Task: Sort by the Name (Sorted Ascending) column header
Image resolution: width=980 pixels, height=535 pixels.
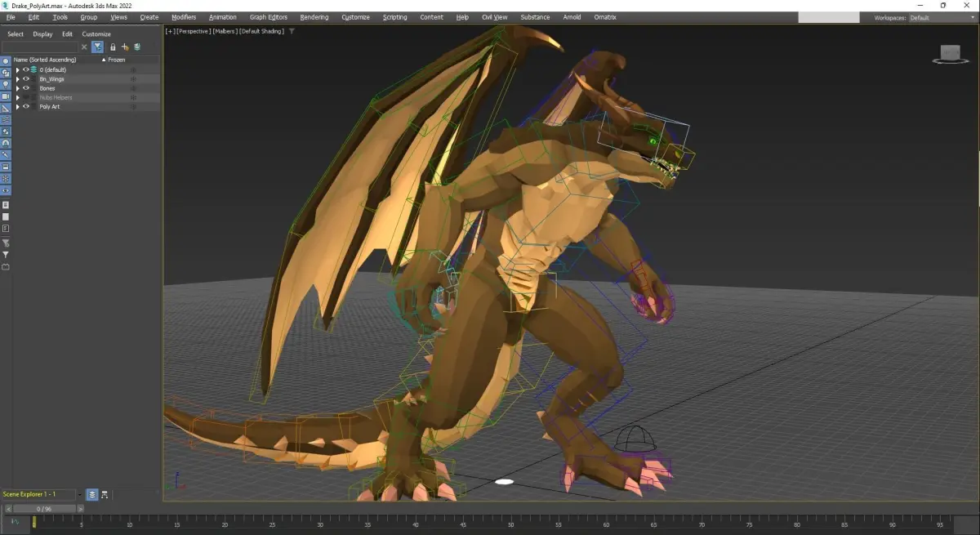Action: [x=46, y=60]
